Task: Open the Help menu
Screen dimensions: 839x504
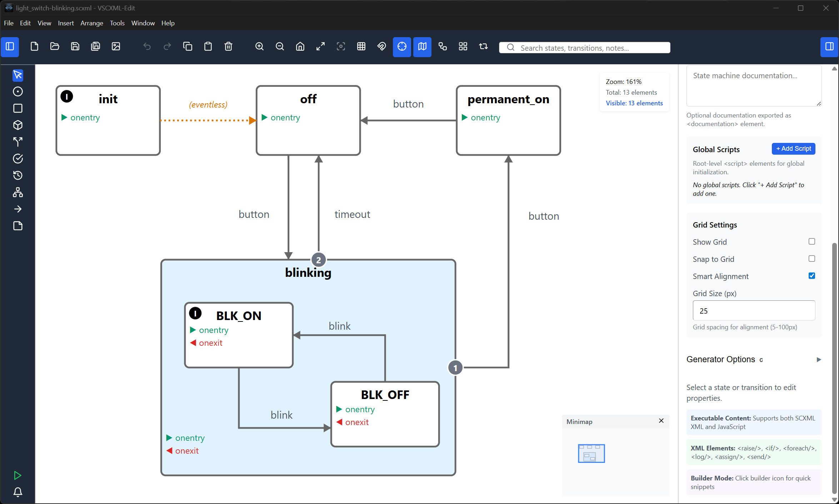Action: click(x=168, y=23)
